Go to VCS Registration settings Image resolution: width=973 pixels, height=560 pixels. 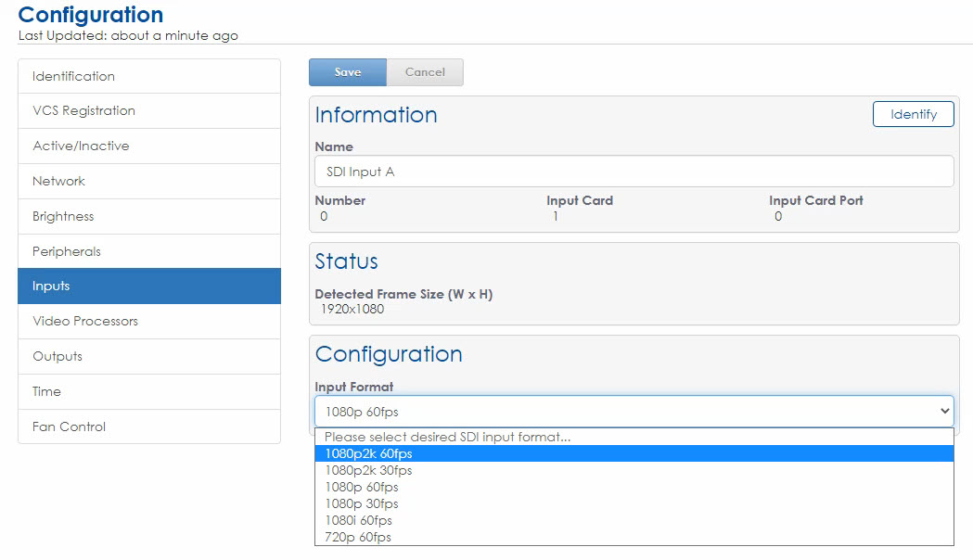148,110
